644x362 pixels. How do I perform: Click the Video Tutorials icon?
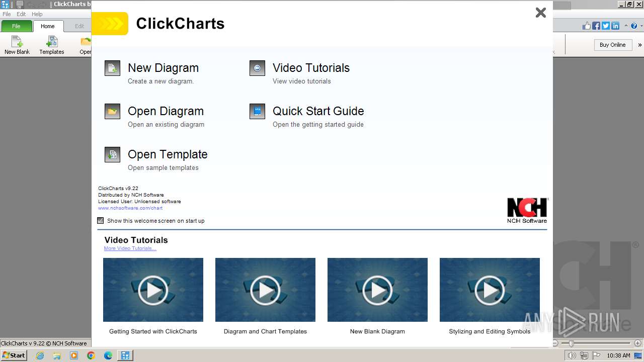coord(257,68)
